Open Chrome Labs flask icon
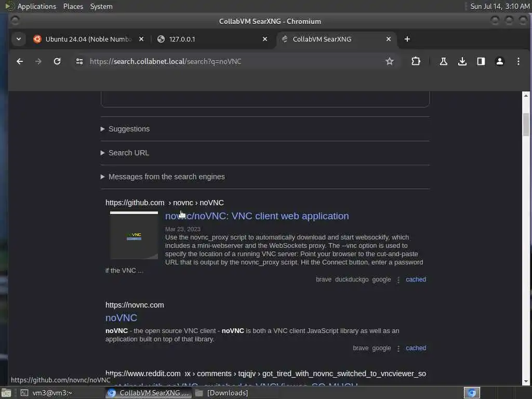532x399 pixels. pyautogui.click(x=444, y=61)
